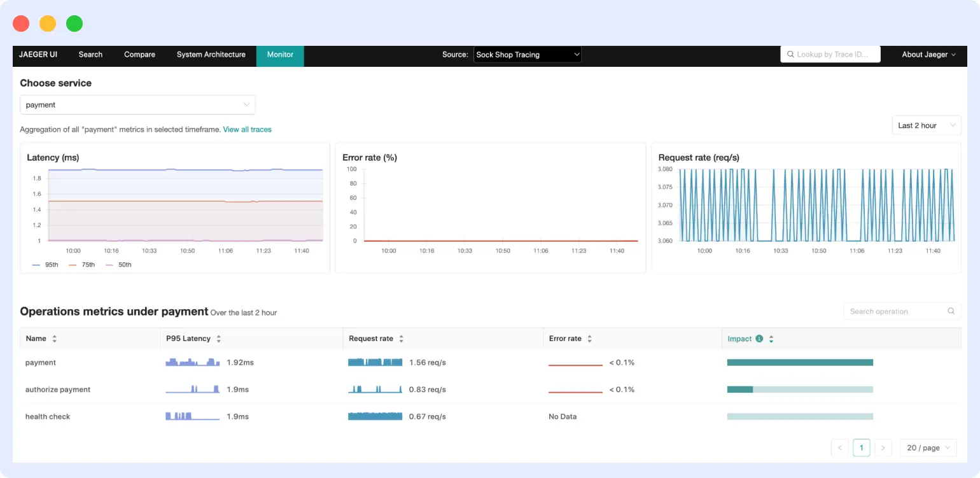
Task: Select the payment operation row name
Action: pos(41,363)
